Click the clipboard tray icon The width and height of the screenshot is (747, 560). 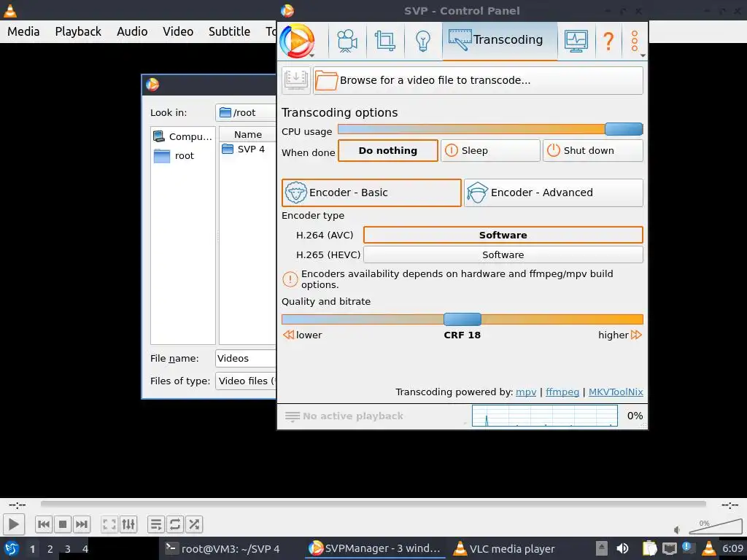pos(649,548)
